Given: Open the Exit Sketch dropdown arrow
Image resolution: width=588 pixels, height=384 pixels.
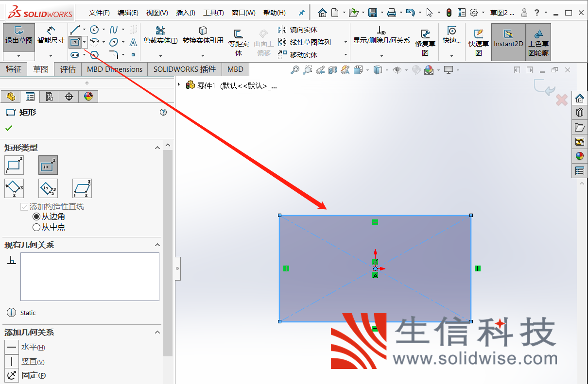Looking at the screenshot, I should click(19, 56).
